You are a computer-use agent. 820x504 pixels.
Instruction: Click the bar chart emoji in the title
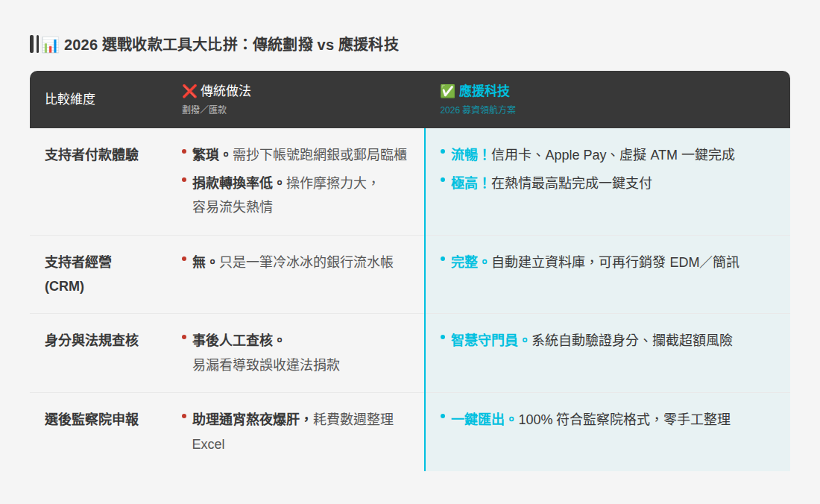click(50, 45)
